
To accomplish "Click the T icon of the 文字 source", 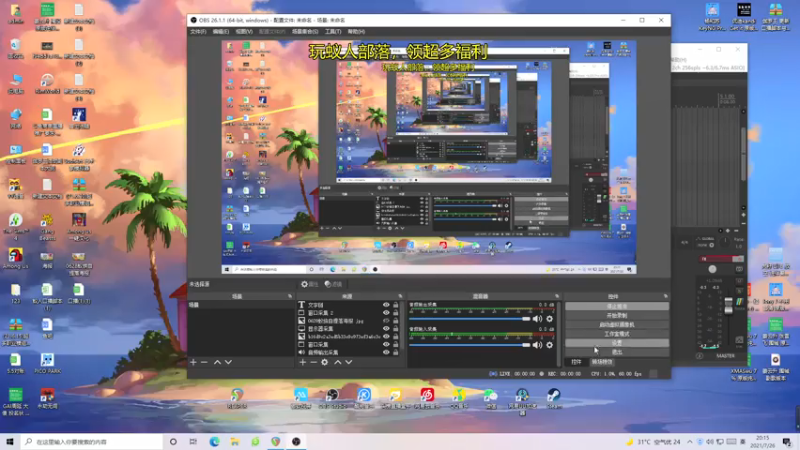I will click(x=302, y=305).
